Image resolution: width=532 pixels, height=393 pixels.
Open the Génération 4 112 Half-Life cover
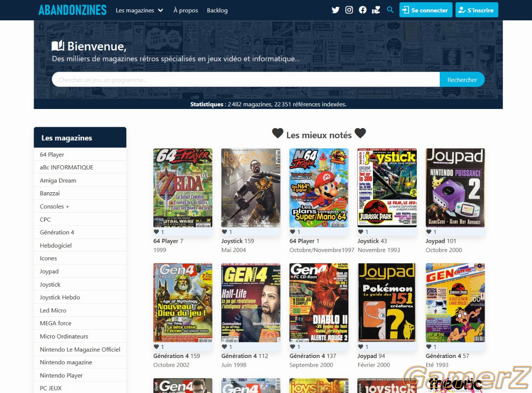(251, 303)
